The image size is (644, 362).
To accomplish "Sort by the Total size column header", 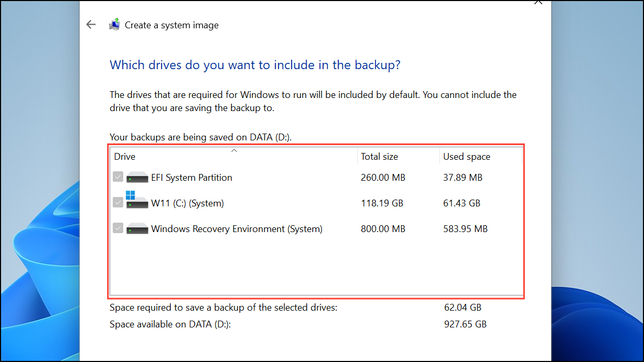I will [x=379, y=157].
